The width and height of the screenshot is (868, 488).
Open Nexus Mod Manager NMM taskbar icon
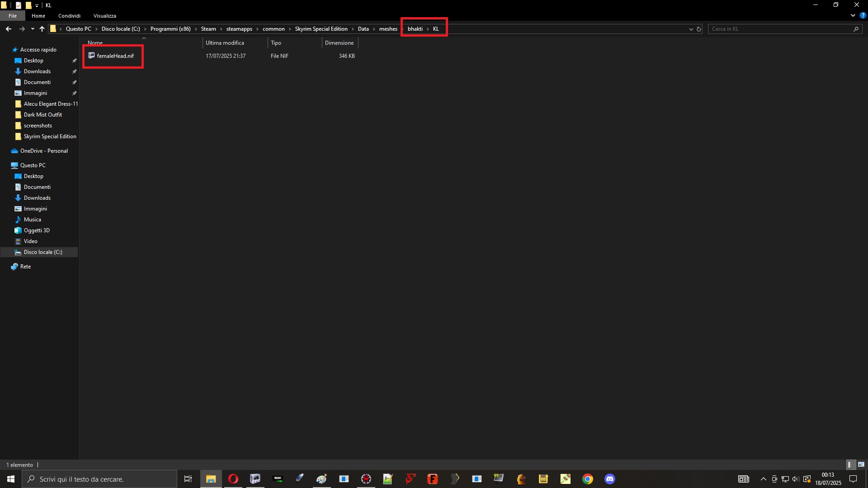pos(278,479)
